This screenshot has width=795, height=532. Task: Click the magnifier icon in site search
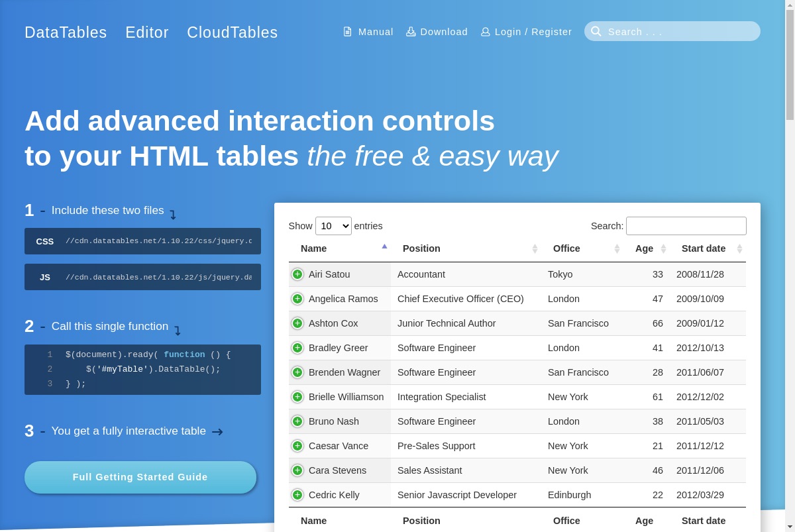(x=596, y=31)
